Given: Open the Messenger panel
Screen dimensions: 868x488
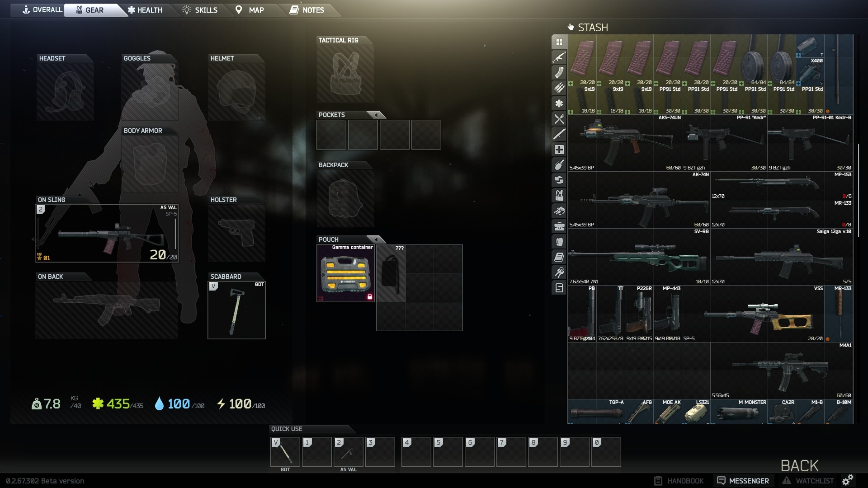Looking at the screenshot, I should [x=743, y=481].
